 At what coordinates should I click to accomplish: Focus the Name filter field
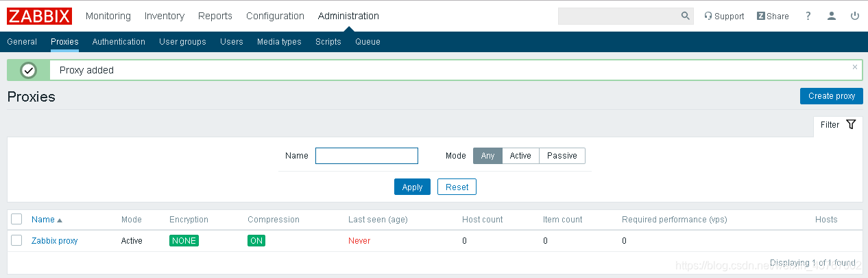(367, 156)
